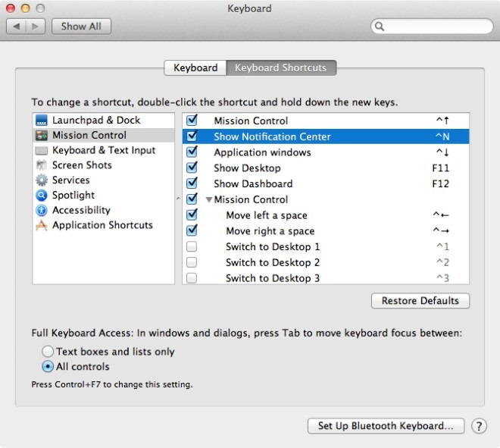Image resolution: width=500 pixels, height=448 pixels.
Task: Click Restore Defaults button
Action: point(420,301)
